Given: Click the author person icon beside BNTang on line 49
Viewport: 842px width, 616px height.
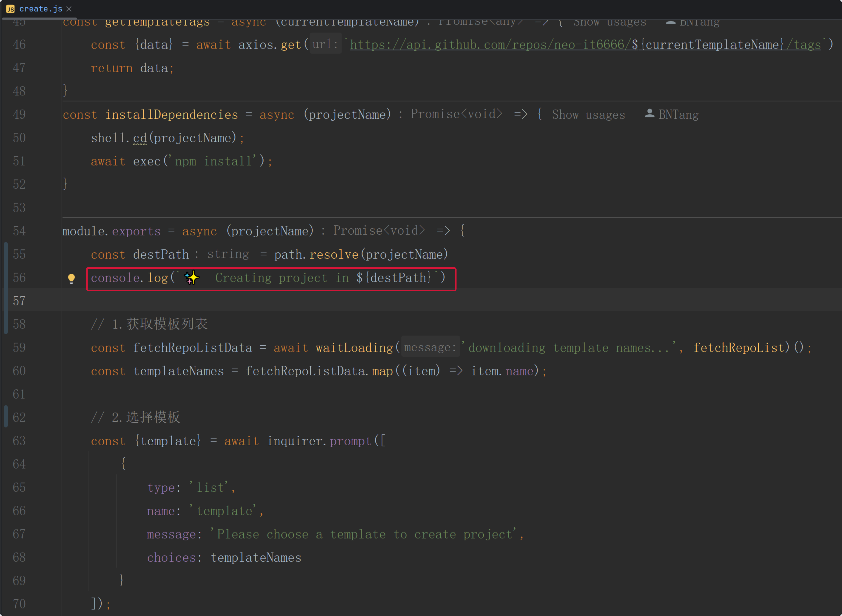Looking at the screenshot, I should 649,113.
